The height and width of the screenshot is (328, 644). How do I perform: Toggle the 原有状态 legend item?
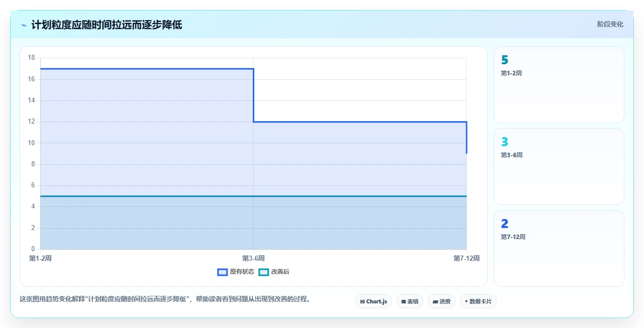point(236,272)
